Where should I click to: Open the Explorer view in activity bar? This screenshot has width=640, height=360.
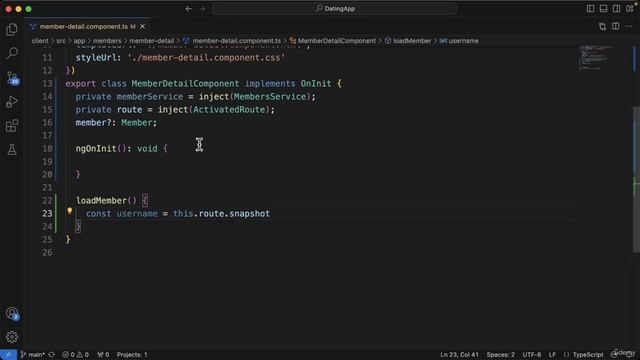tap(12, 29)
